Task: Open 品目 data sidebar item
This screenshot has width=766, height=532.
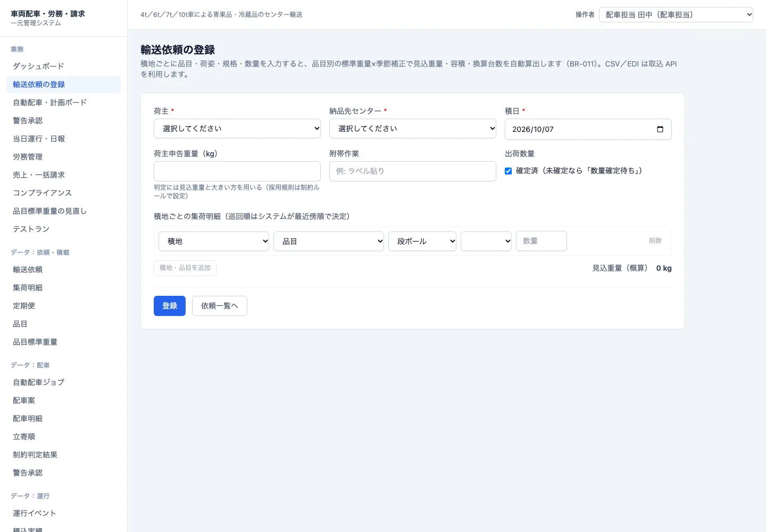Action: 64,324
